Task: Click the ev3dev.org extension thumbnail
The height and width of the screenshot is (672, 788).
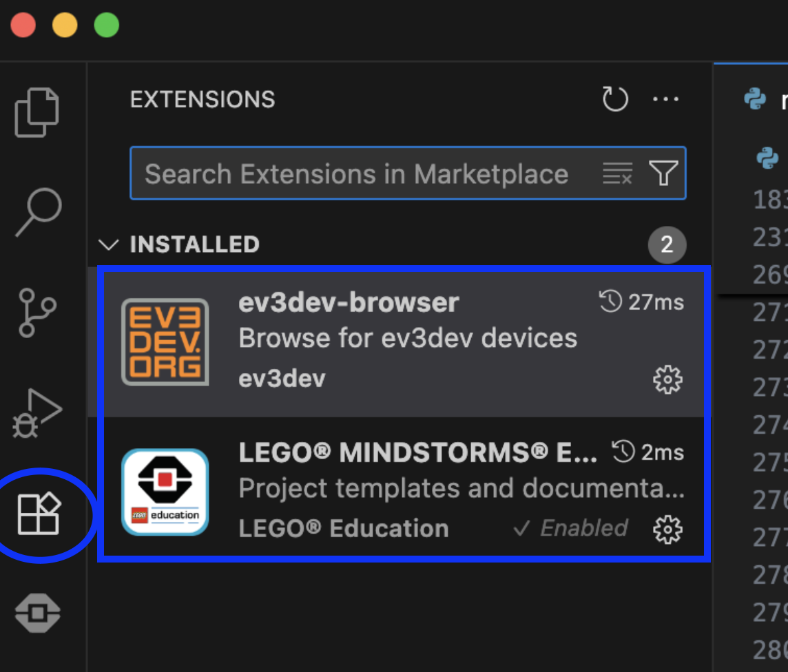Action: (165, 340)
